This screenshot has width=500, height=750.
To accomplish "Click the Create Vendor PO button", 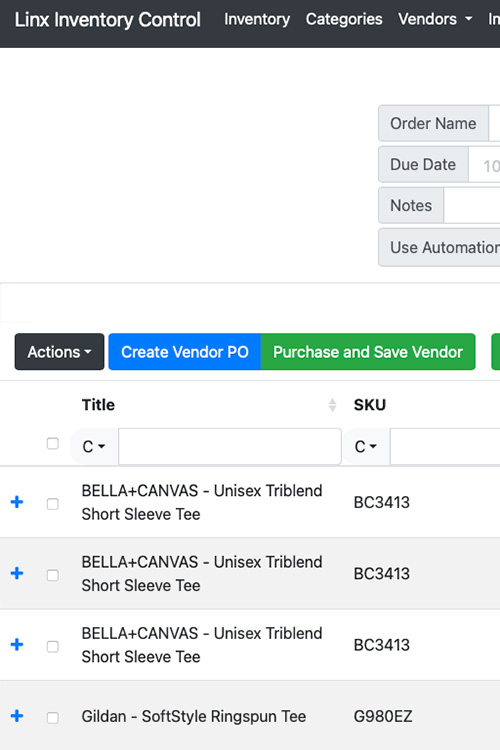I will 185,352.
